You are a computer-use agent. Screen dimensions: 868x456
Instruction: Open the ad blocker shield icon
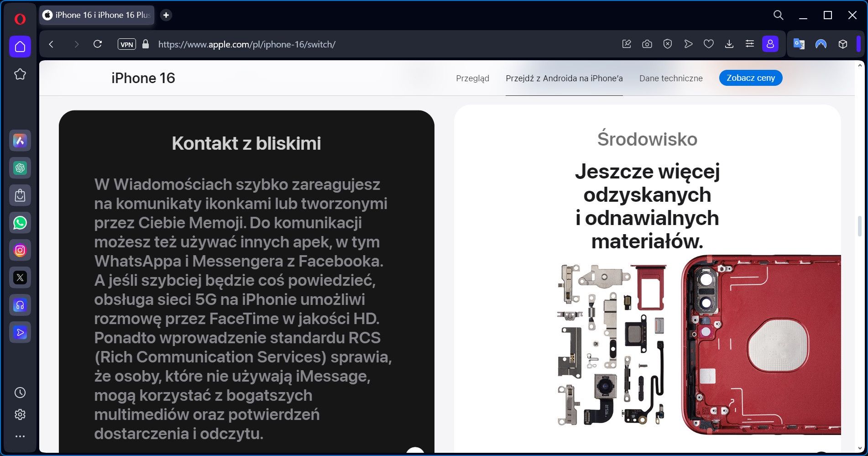click(668, 44)
